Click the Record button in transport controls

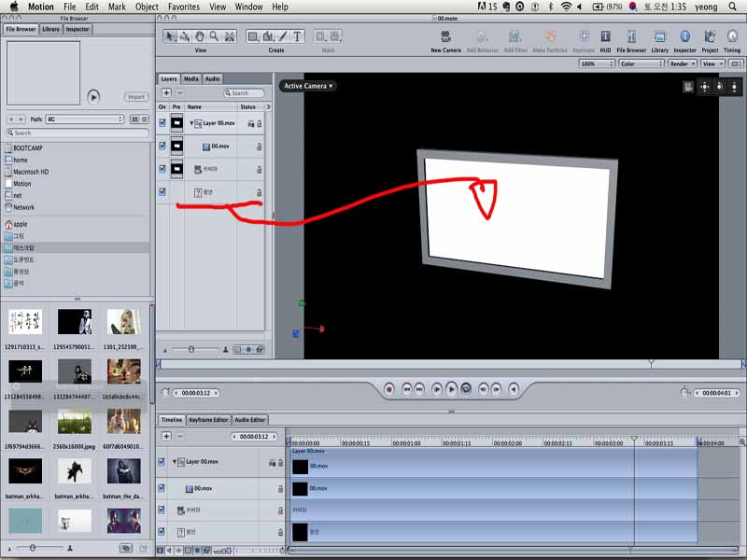[389, 389]
